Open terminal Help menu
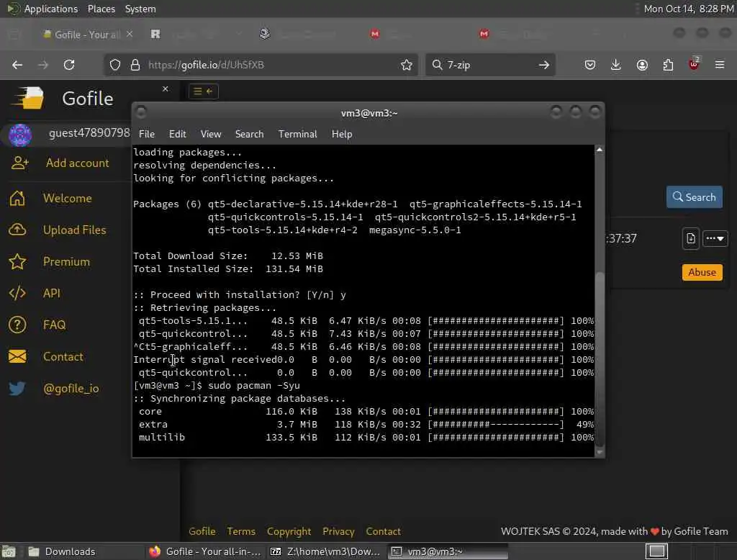The image size is (737, 560). point(342,134)
